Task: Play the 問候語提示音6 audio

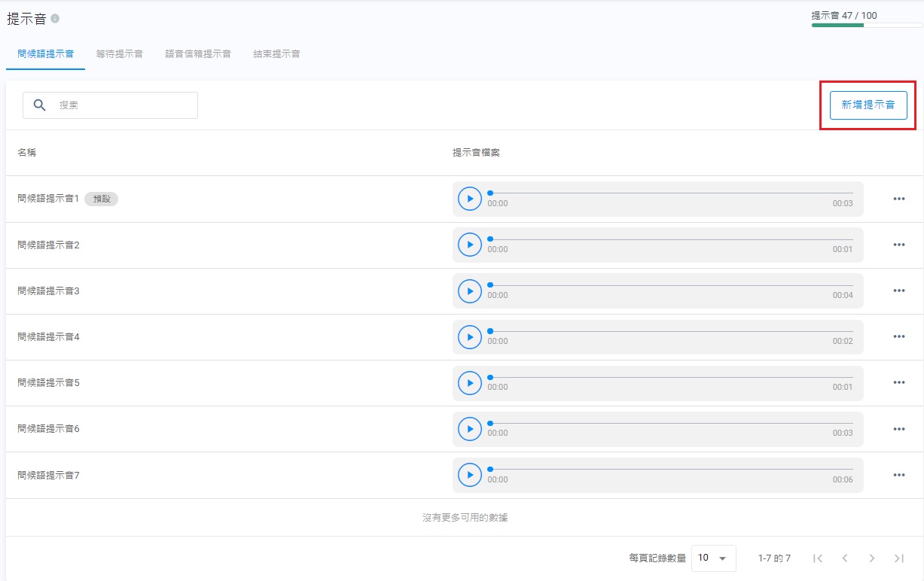Action: (x=469, y=428)
